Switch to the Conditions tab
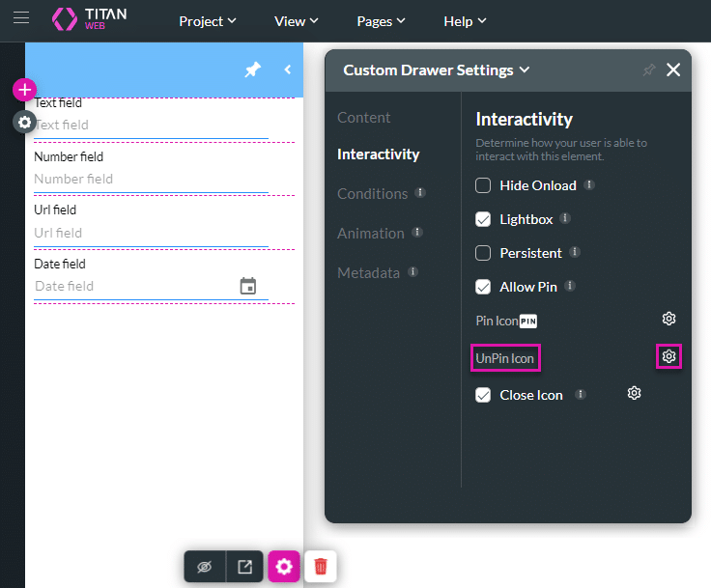The width and height of the screenshot is (711, 588). point(372,193)
